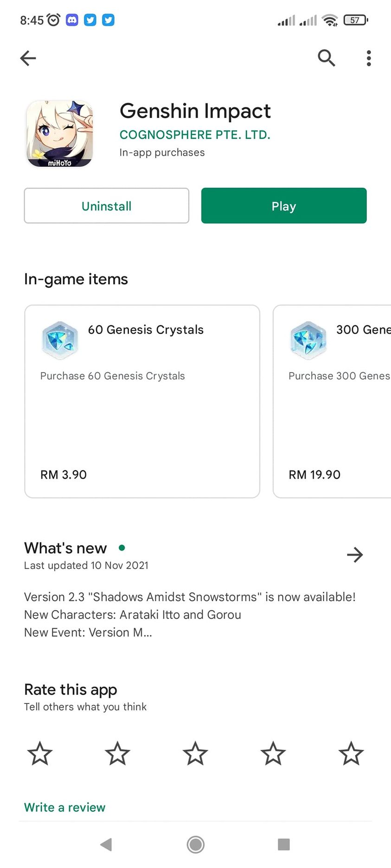
Task: Open recent apps with the square button
Action: click(x=283, y=844)
